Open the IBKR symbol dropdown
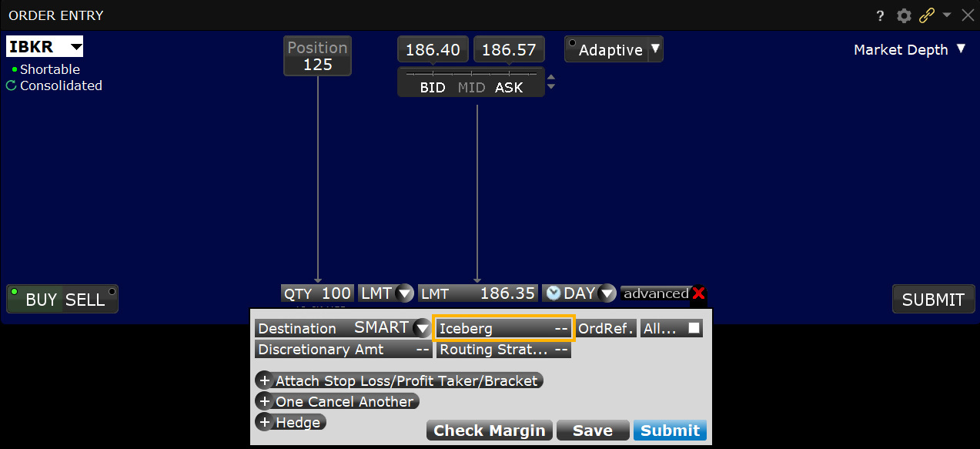 coord(75,48)
